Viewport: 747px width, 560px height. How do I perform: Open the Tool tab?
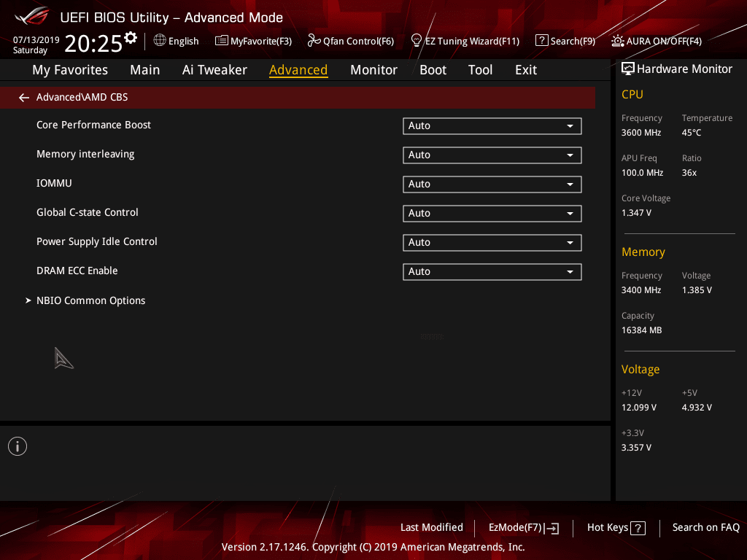[480, 70]
